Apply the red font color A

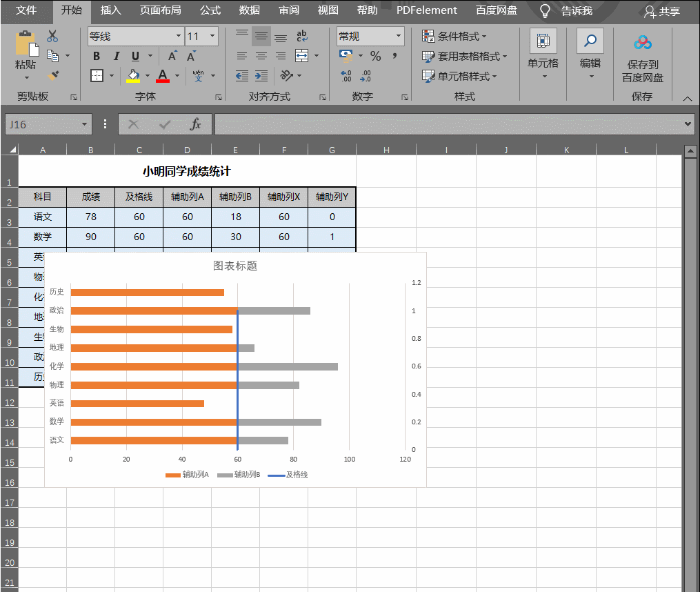pyautogui.click(x=163, y=75)
